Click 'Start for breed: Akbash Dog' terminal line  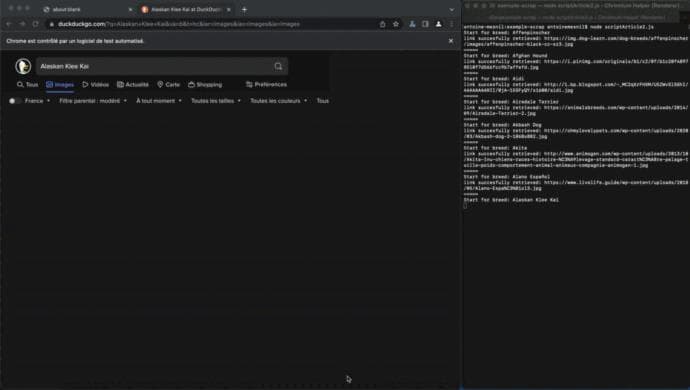(502, 125)
